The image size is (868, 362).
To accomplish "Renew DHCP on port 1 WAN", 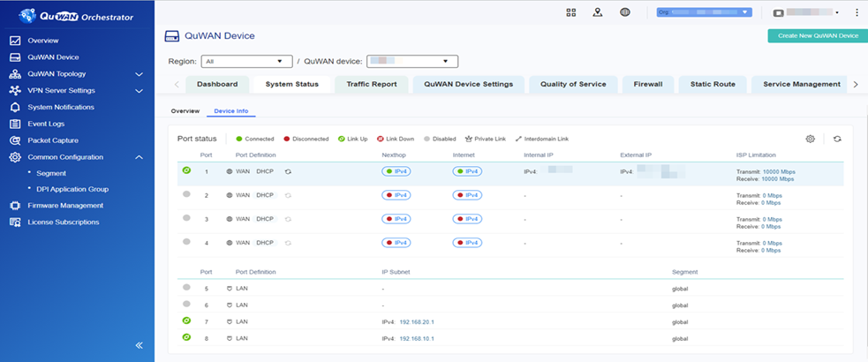I will [289, 171].
